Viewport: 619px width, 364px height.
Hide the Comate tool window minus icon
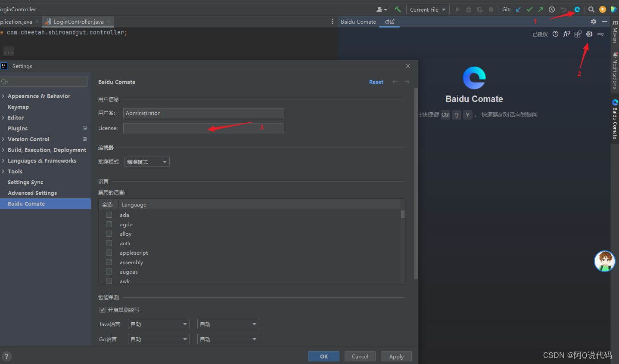pos(605,22)
